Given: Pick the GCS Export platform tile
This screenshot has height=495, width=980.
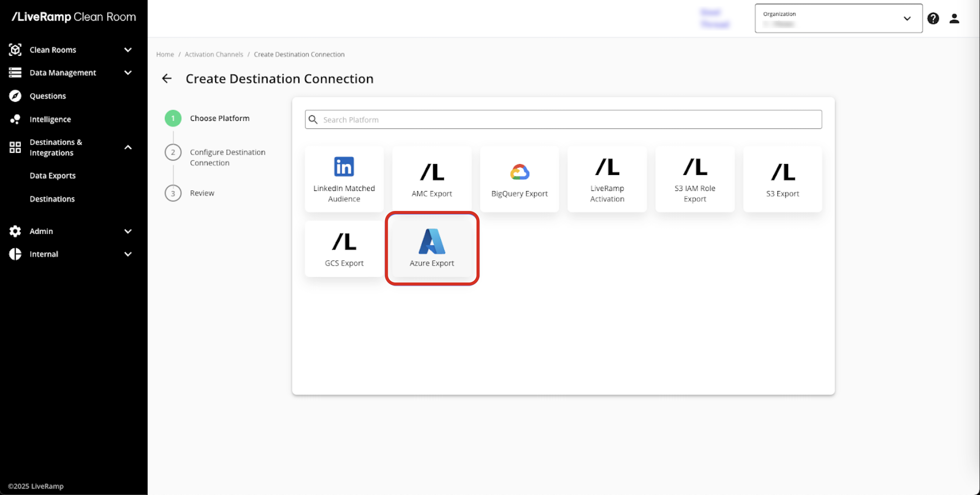Looking at the screenshot, I should click(x=344, y=248).
